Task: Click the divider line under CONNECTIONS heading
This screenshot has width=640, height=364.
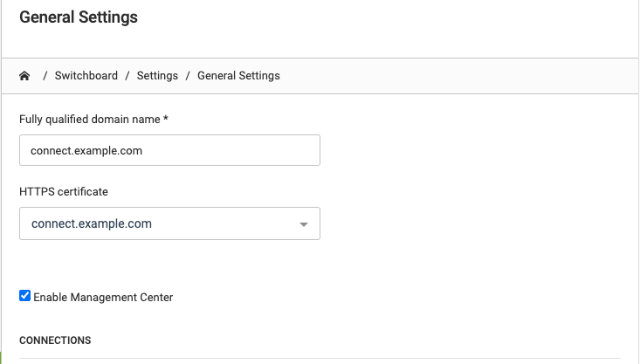Action: (x=320, y=358)
